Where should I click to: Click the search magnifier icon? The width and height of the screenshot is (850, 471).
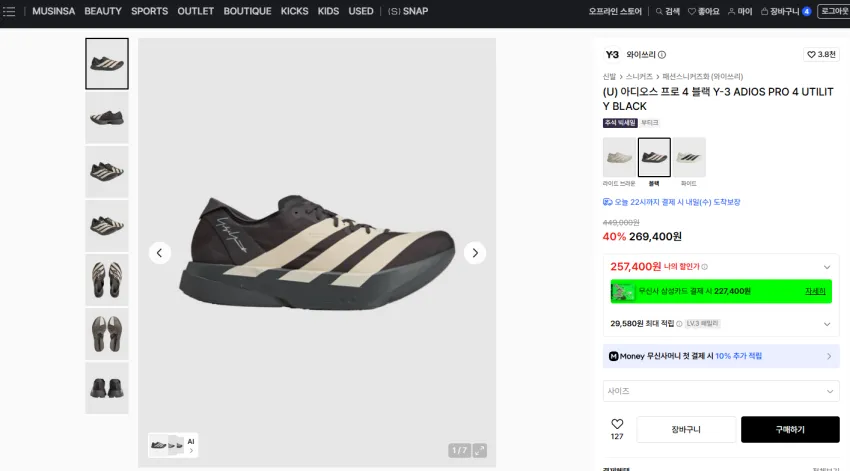(x=659, y=11)
